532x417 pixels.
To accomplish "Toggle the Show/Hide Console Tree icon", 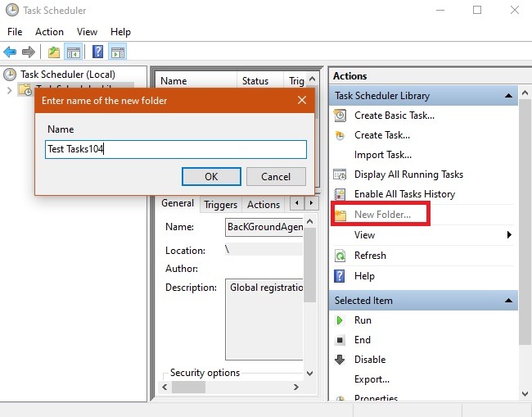I will point(74,52).
